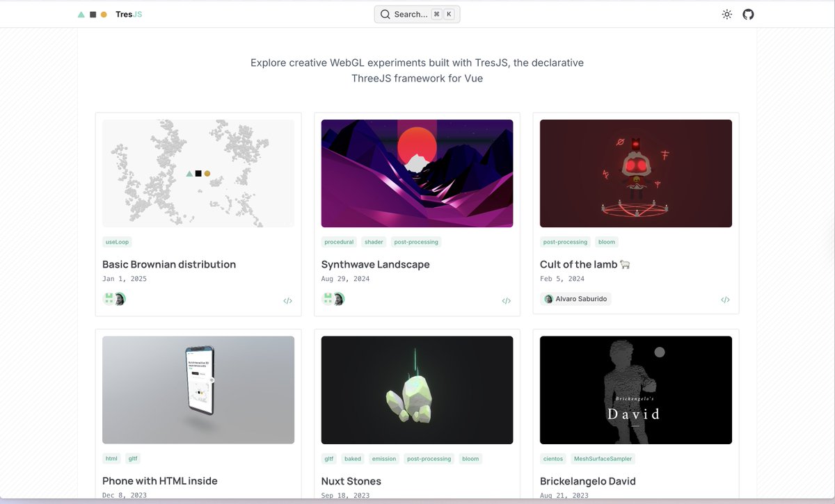Open Nuxt Stones thumbnail
The width and height of the screenshot is (835, 504).
[417, 390]
